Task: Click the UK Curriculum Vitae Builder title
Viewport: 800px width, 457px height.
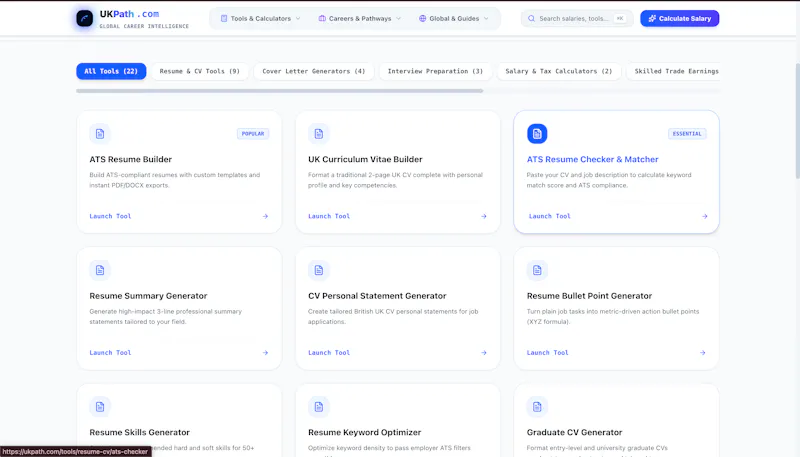Action: (x=365, y=159)
